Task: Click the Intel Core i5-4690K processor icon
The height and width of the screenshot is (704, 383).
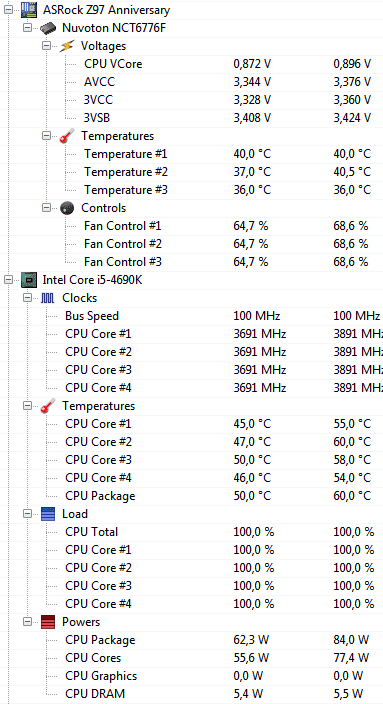Action: pyautogui.click(x=29, y=280)
